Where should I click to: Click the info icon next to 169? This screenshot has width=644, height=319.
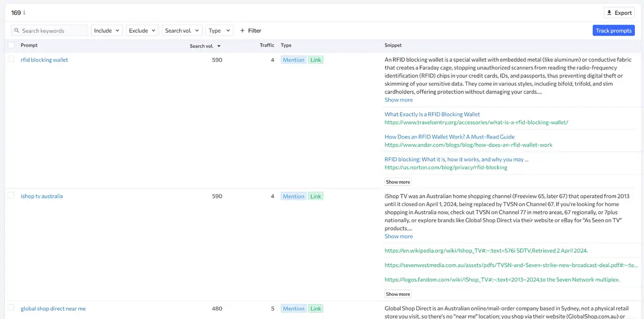pyautogui.click(x=24, y=13)
